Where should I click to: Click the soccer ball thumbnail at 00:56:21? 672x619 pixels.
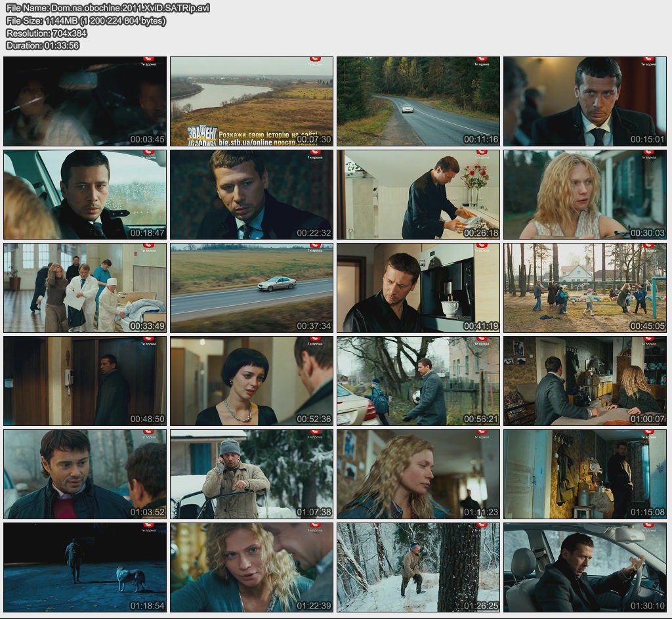coord(418,381)
